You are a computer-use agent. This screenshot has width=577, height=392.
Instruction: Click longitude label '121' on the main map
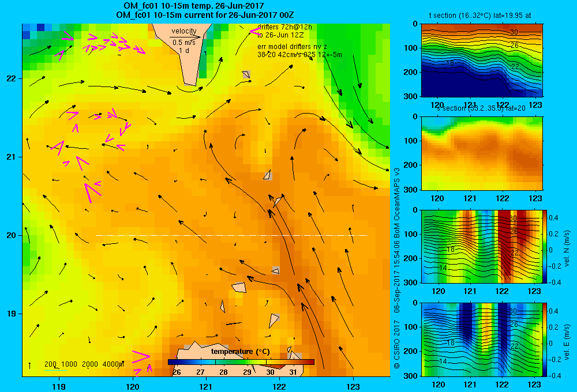(206, 386)
